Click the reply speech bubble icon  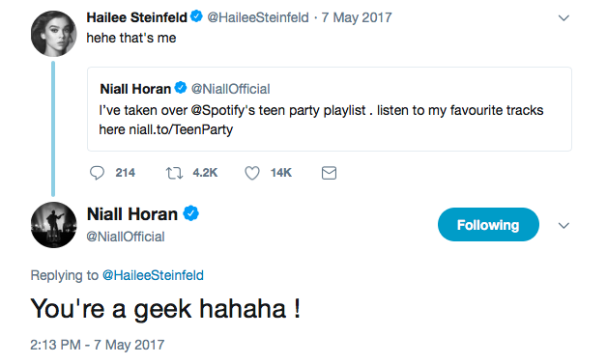[97, 173]
